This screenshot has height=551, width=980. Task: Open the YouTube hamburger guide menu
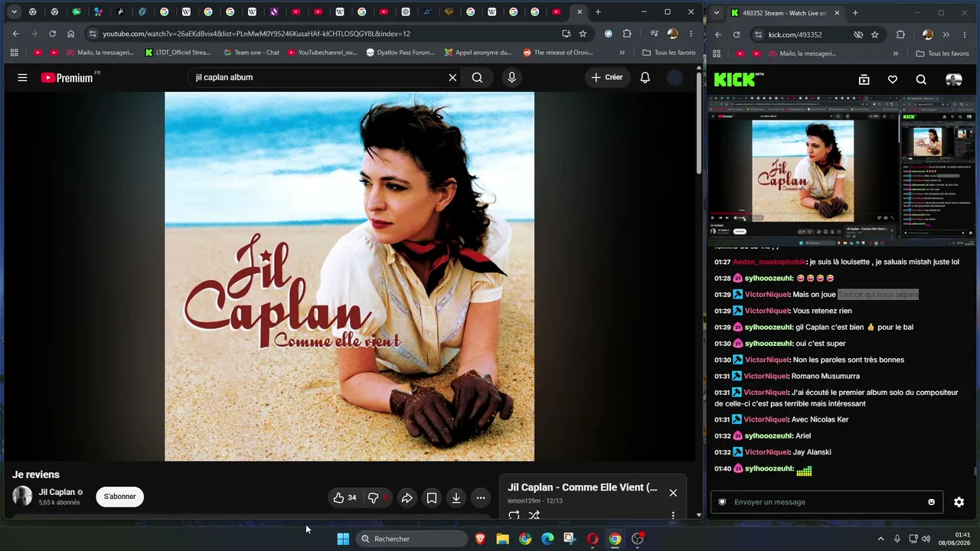coord(22,77)
